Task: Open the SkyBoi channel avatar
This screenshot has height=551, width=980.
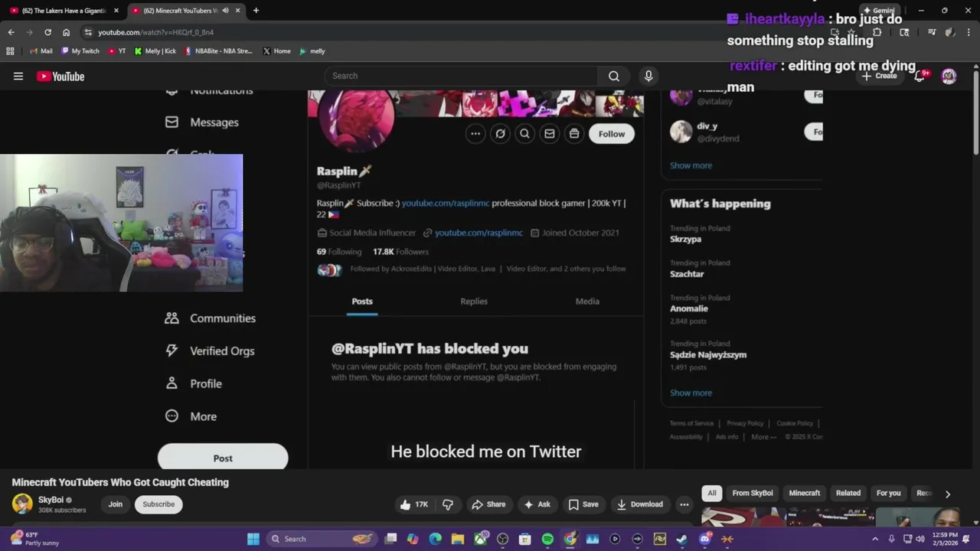Action: 22,504
